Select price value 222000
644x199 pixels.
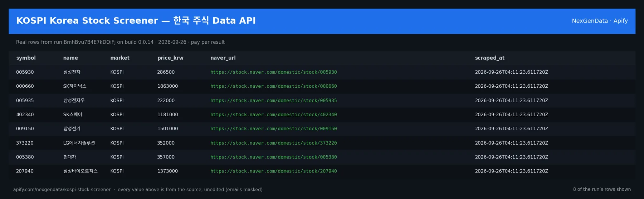166,101
